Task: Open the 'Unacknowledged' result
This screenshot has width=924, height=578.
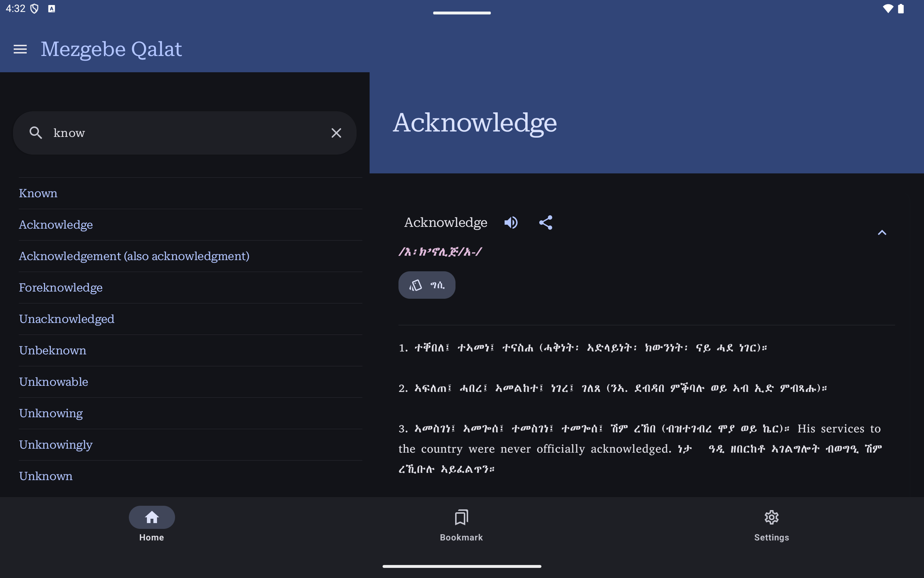Action: pos(191,319)
